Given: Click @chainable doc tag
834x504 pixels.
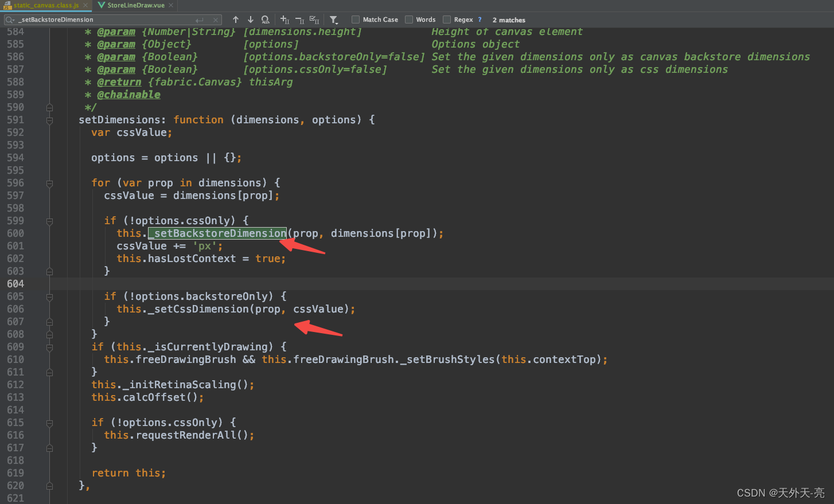Looking at the screenshot, I should pyautogui.click(x=128, y=95).
